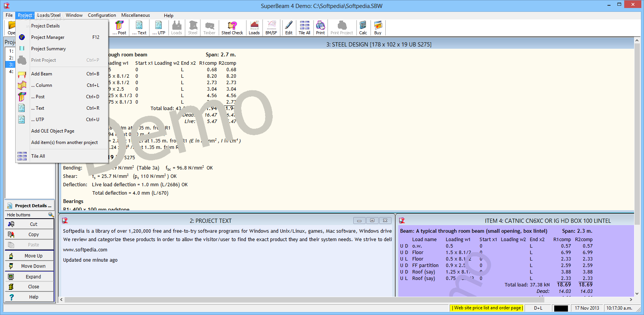Click the black color box in status bar
The height and width of the screenshot is (315, 644).
click(561, 308)
